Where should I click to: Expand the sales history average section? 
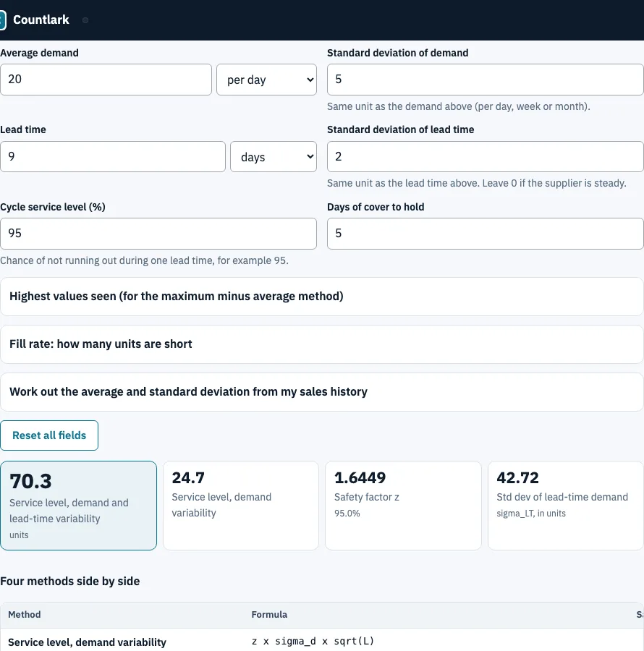pos(322,392)
